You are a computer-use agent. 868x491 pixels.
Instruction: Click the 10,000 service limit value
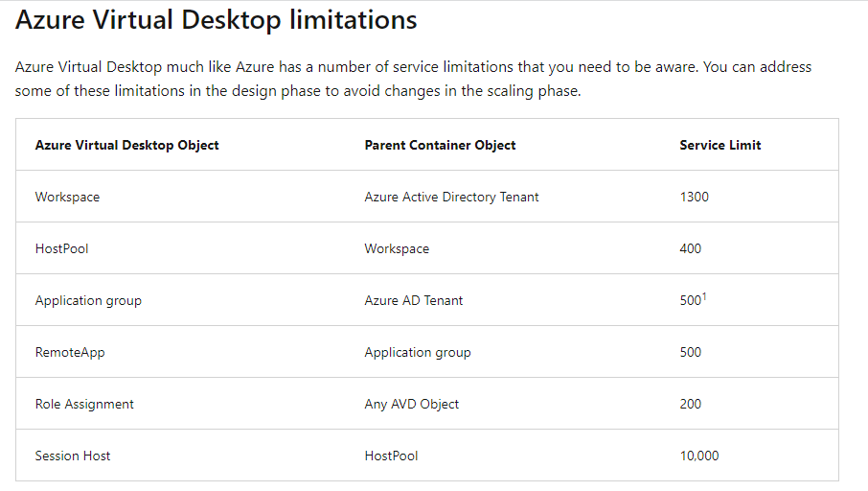(x=699, y=456)
